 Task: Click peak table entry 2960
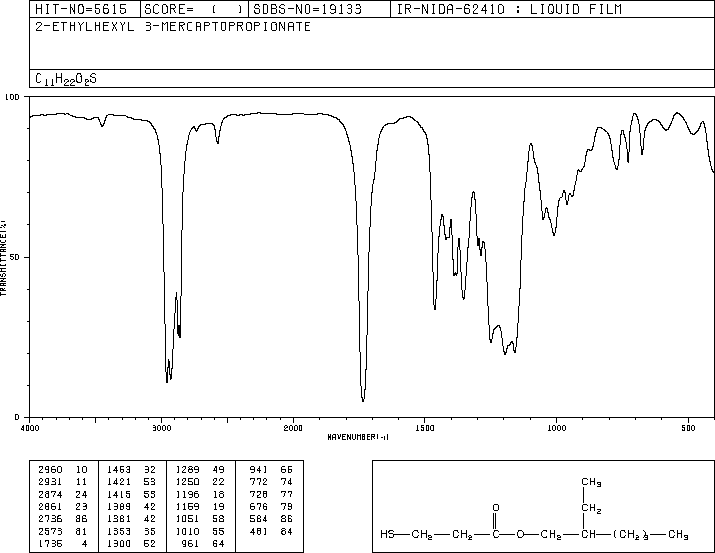[50, 470]
